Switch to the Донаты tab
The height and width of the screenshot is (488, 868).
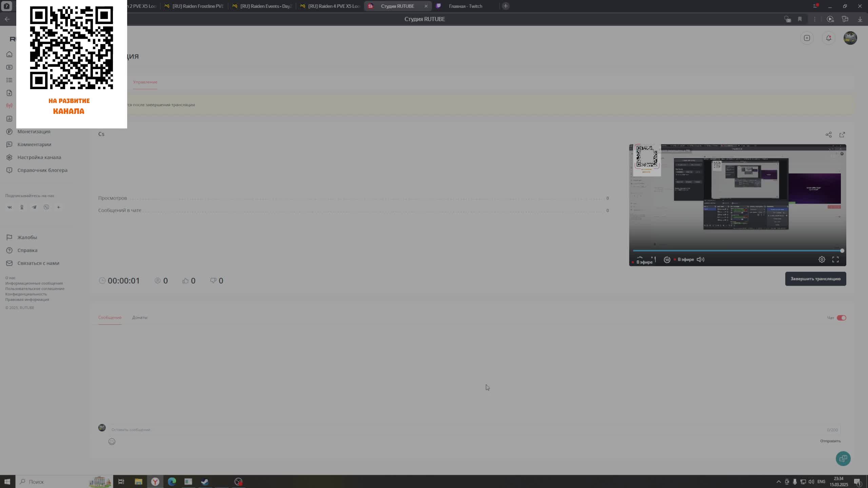[x=140, y=318]
